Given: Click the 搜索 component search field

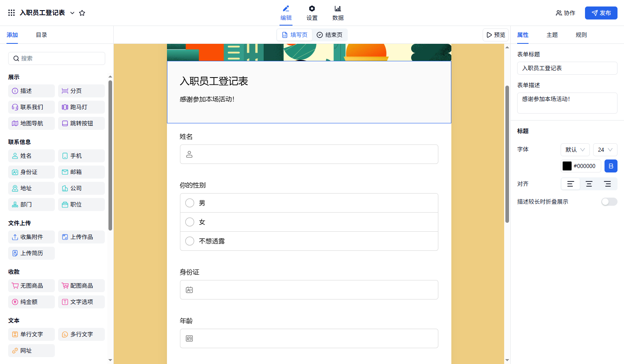Looking at the screenshot, I should 56,58.
